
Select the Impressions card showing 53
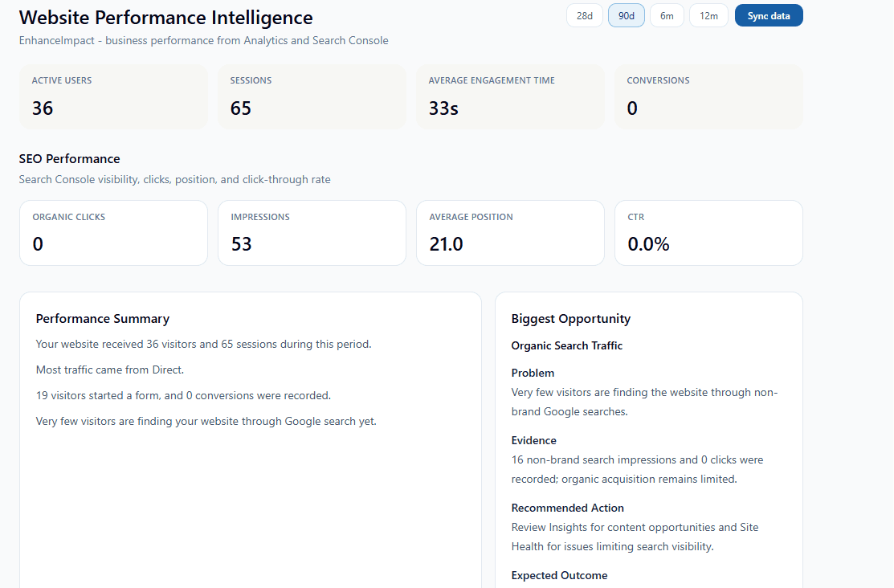click(312, 233)
